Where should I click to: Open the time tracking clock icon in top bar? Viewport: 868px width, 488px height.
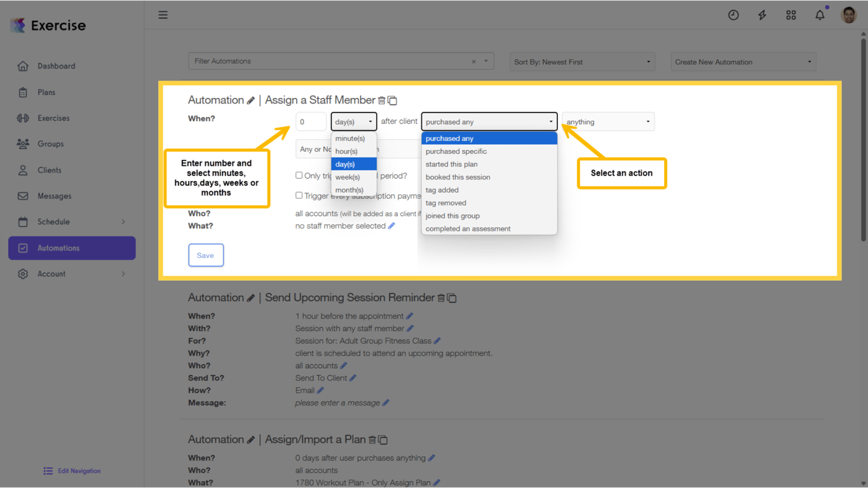coord(733,15)
